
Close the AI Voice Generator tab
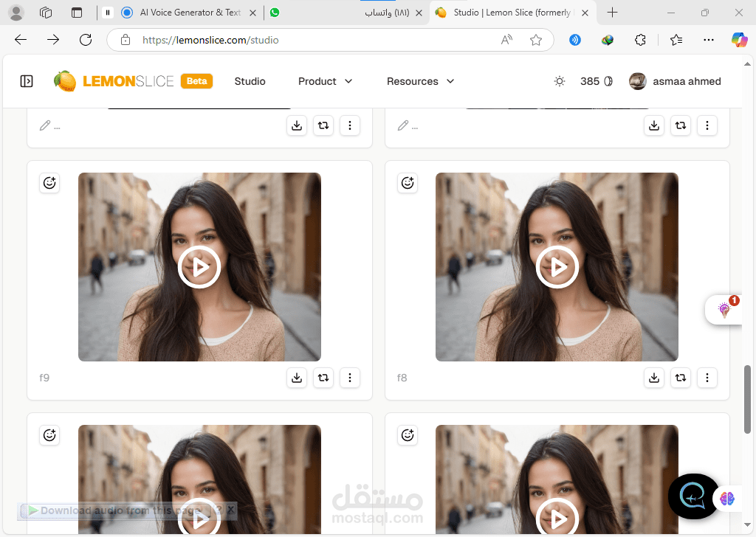pyautogui.click(x=252, y=13)
